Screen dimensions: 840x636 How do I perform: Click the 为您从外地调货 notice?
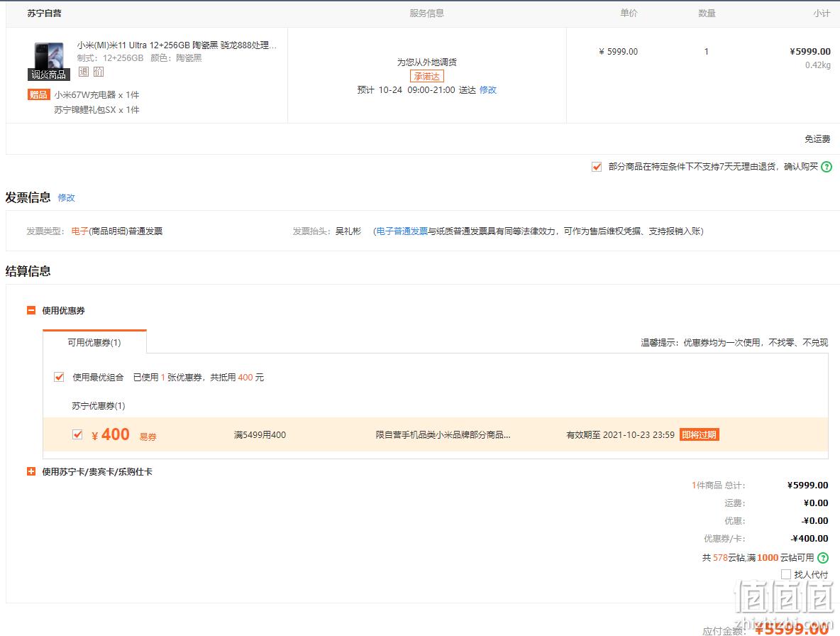(x=427, y=62)
